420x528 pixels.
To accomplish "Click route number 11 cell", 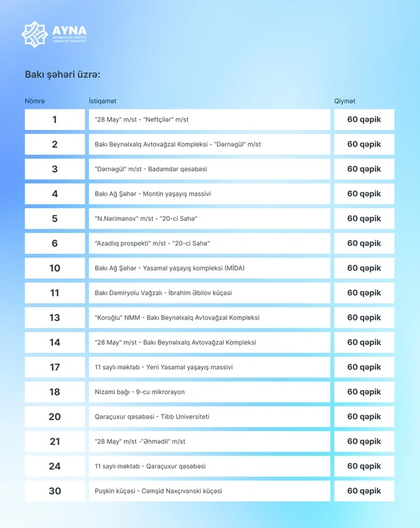I will (54, 293).
